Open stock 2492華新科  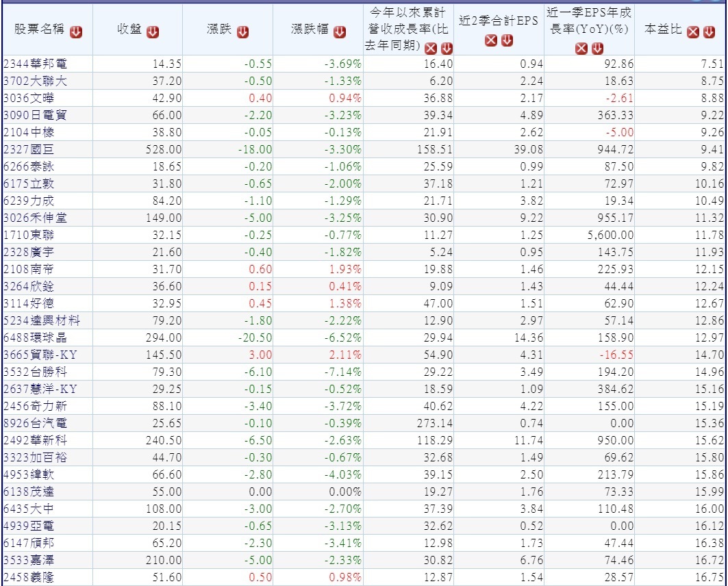coord(36,440)
